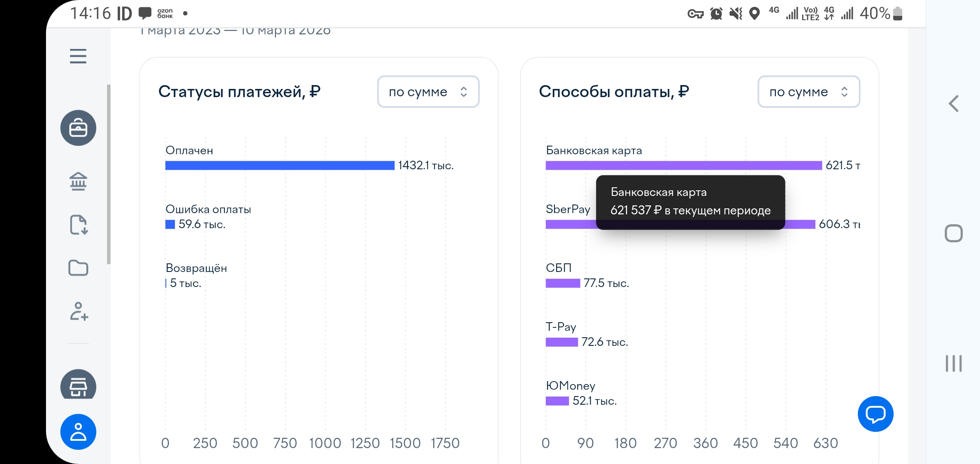Image resolution: width=980 pixels, height=464 pixels.
Task: Open the hamburger menu icon
Action: [x=78, y=56]
